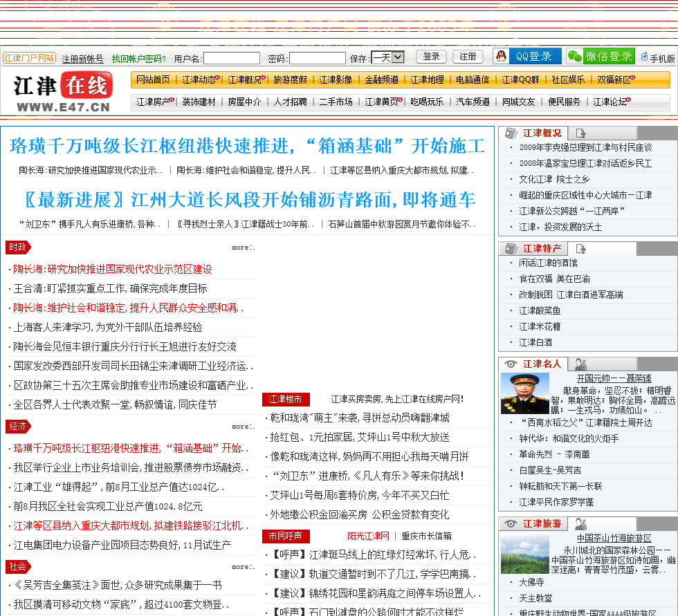Click more link beside 社会 section

(244, 567)
